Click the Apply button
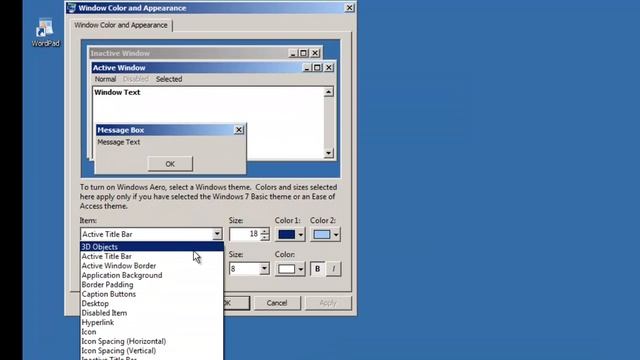640x360 pixels. (x=328, y=303)
